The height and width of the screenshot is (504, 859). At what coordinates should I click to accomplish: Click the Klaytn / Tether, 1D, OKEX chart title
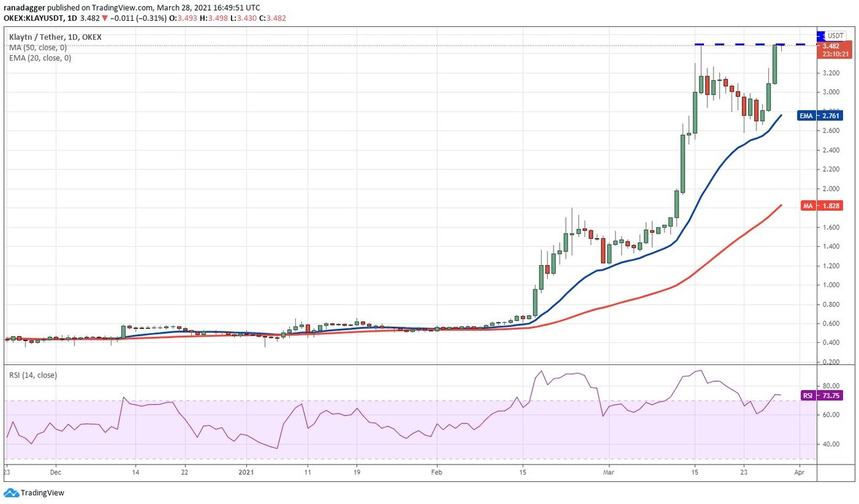point(56,37)
